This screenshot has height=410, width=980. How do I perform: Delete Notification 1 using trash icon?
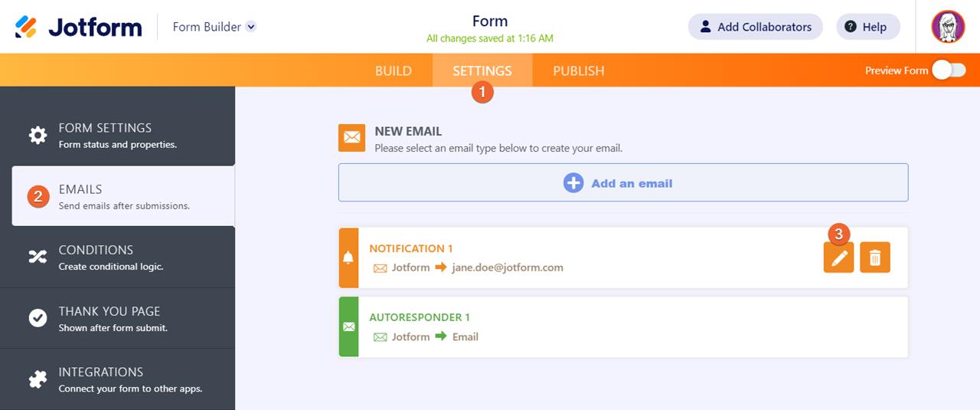pos(875,258)
